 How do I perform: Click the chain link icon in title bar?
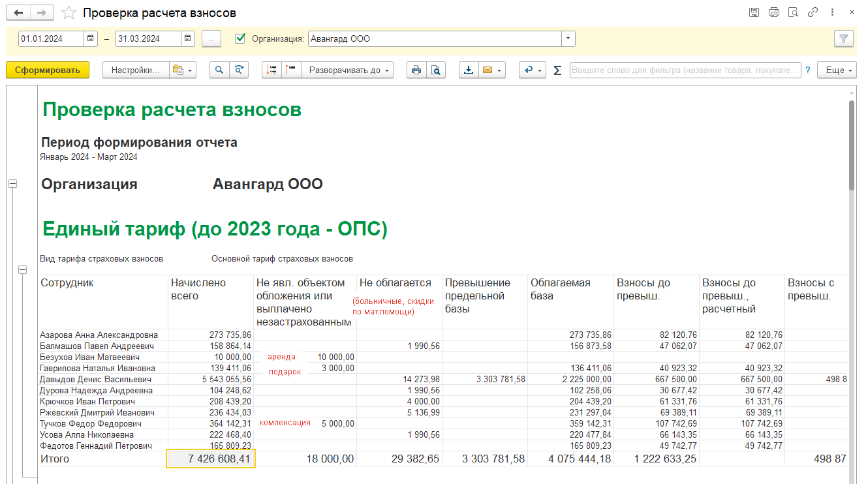click(813, 12)
